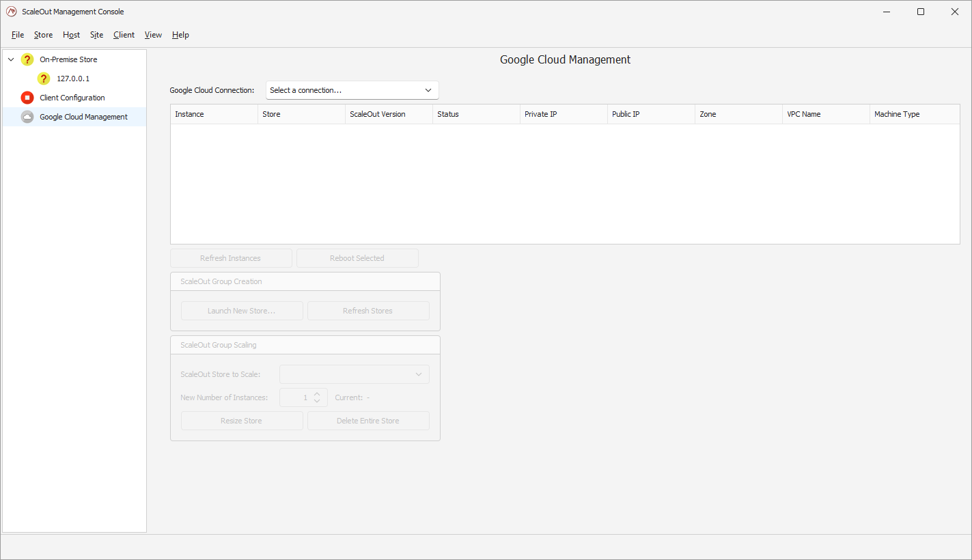The image size is (972, 560).
Task: Click the red stop icon for Client Configuration
Action: [x=27, y=98]
